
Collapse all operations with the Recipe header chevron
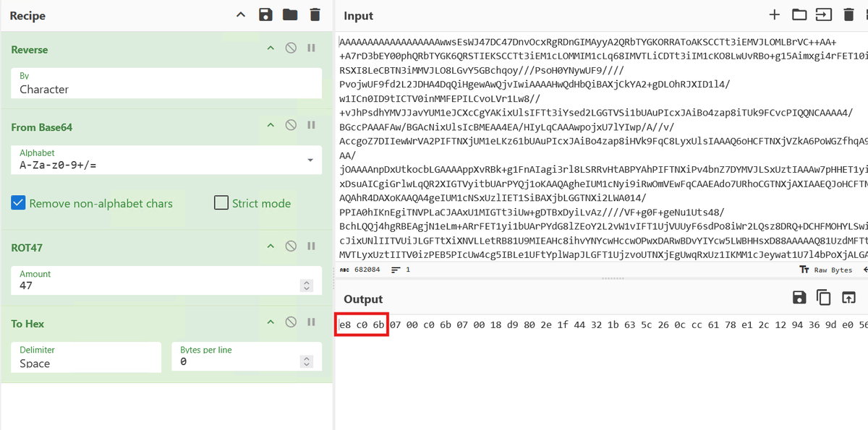[x=241, y=15]
